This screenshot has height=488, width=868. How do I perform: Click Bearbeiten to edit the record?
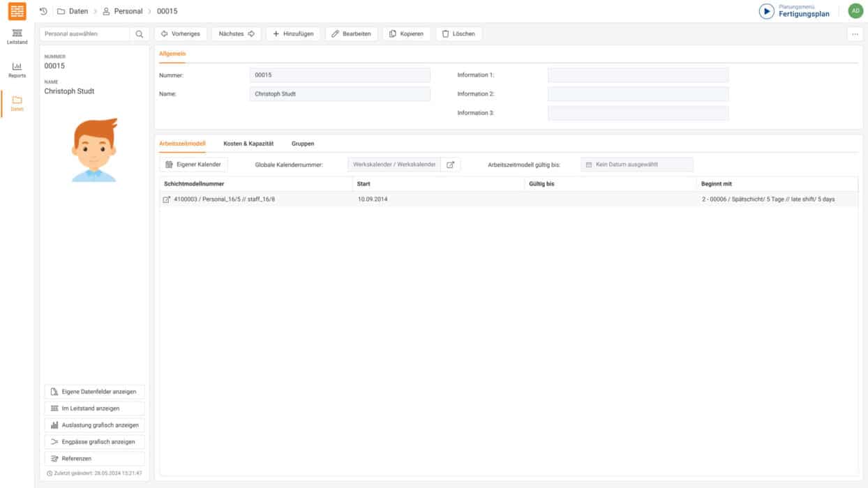[x=352, y=33]
